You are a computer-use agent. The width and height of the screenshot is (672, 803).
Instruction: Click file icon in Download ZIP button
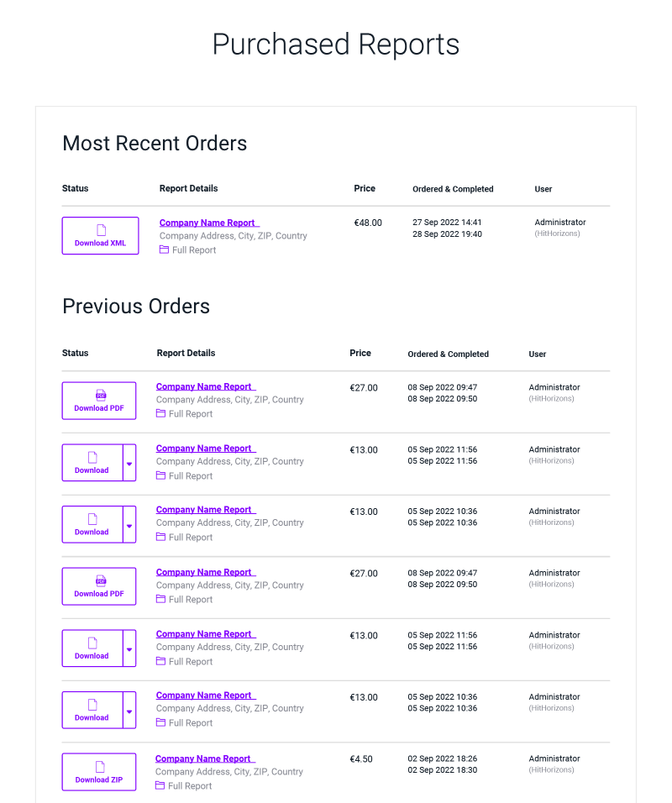pyautogui.click(x=100, y=766)
